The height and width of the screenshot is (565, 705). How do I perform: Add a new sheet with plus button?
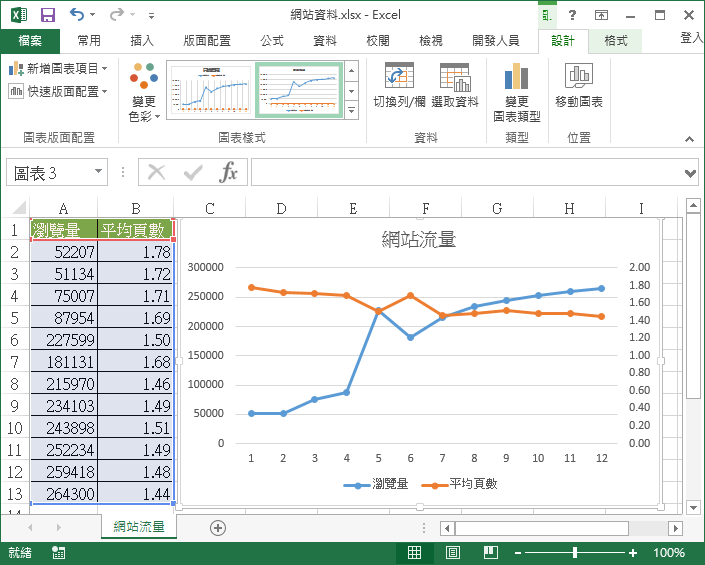coord(218,528)
